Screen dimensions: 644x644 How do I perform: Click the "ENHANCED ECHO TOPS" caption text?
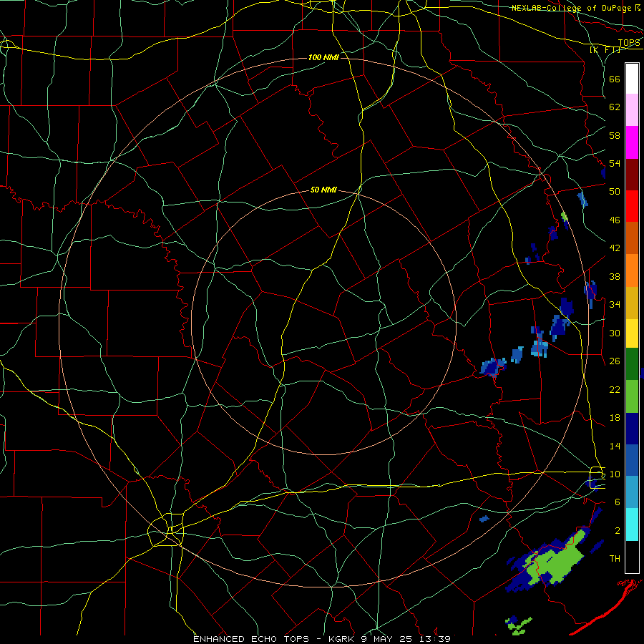250,639
